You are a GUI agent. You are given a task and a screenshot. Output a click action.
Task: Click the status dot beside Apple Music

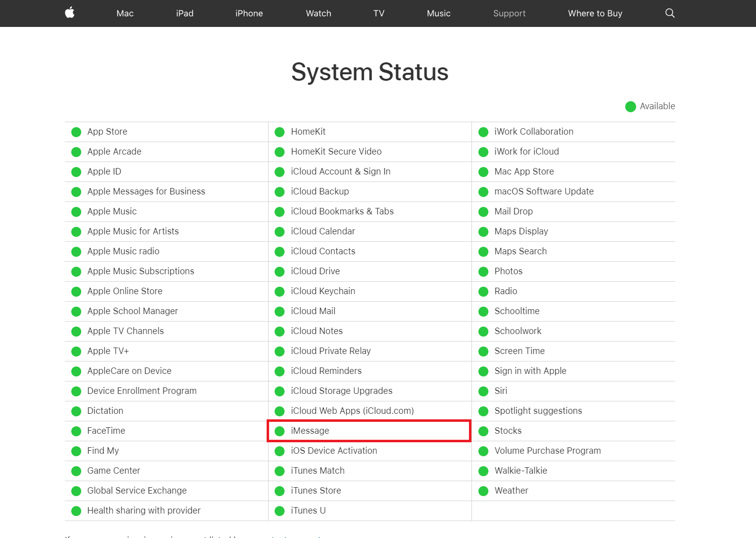point(76,212)
